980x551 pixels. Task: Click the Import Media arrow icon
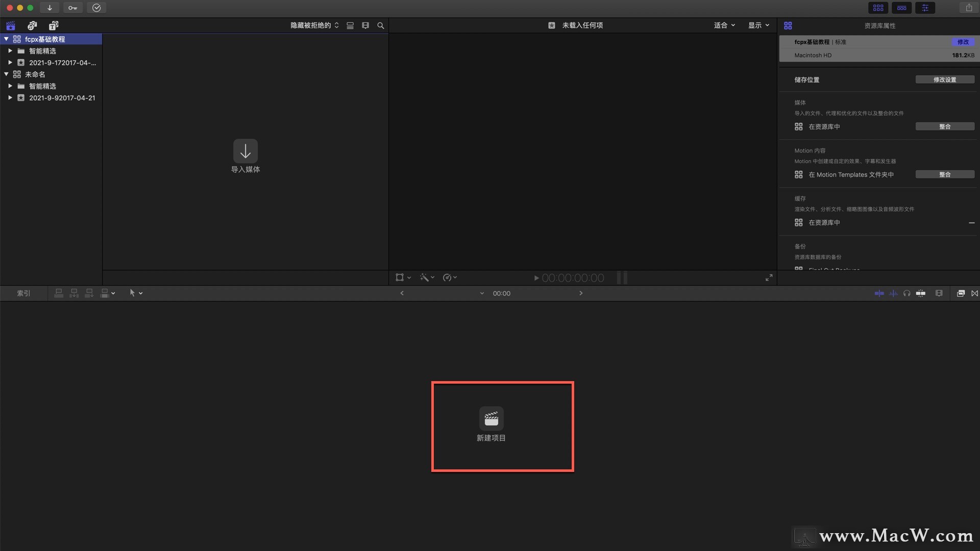pos(246,151)
